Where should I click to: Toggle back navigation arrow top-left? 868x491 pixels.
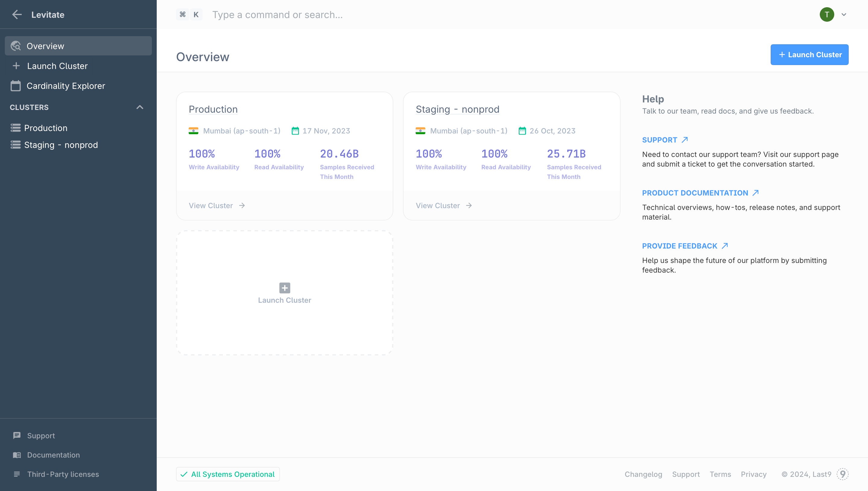[16, 14]
